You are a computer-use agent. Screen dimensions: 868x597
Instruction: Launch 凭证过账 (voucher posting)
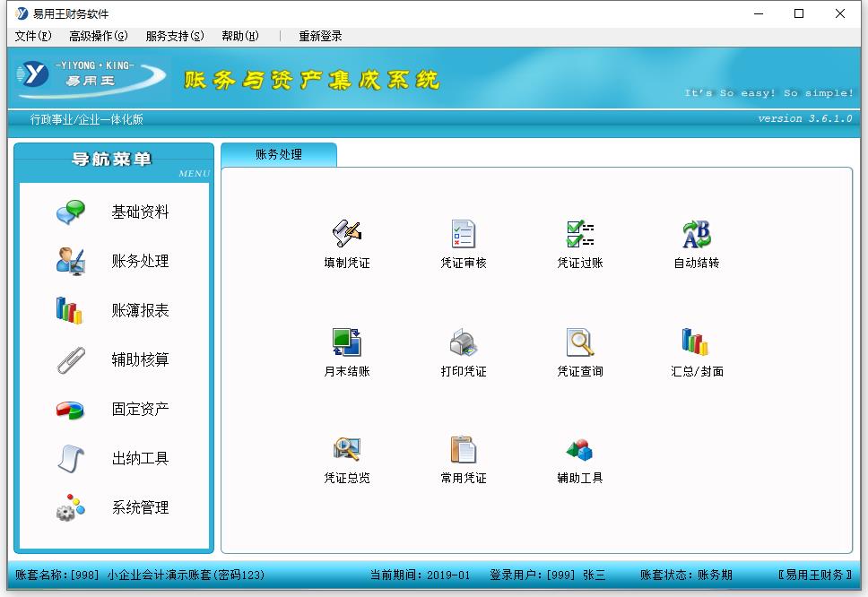(x=578, y=242)
